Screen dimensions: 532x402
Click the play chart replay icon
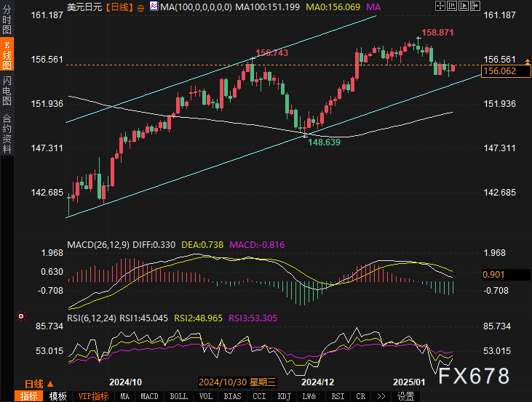(464, 6)
